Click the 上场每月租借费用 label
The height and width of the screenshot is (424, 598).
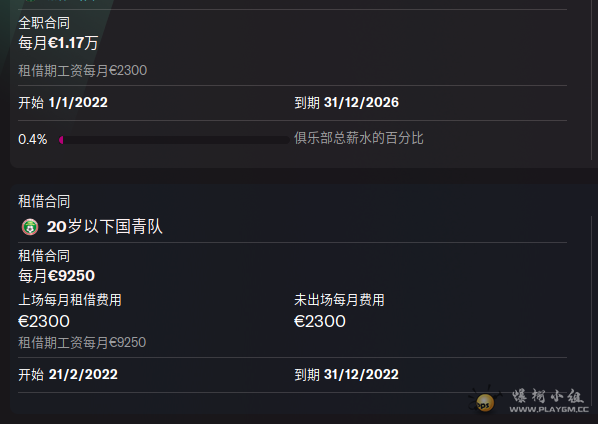[70, 300]
